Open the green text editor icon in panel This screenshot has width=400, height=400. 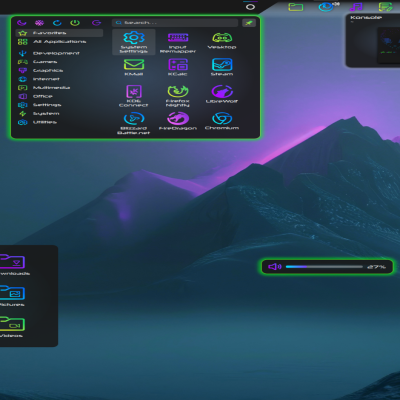click(386, 7)
